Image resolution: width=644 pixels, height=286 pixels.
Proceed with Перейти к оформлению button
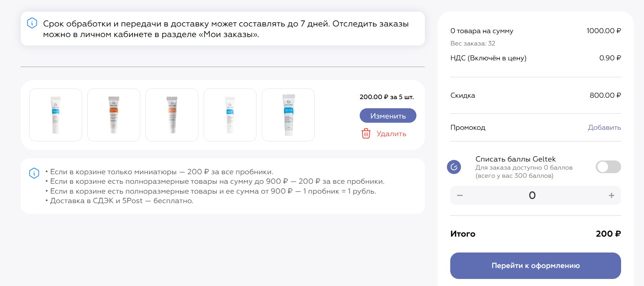tap(535, 266)
